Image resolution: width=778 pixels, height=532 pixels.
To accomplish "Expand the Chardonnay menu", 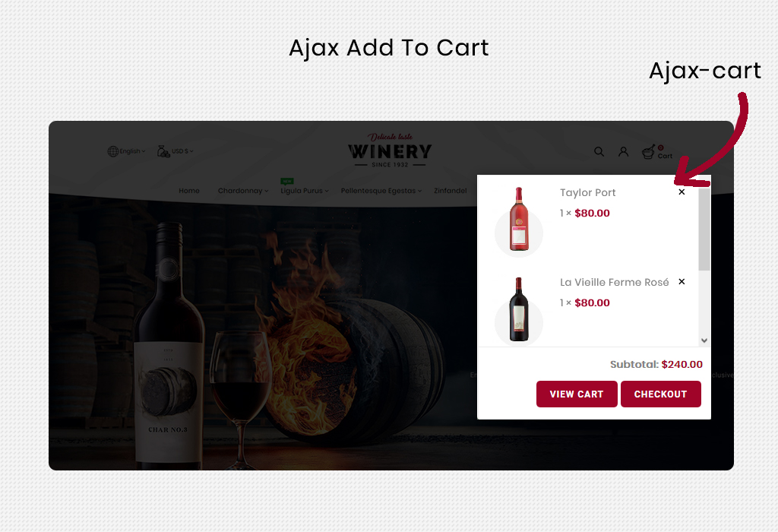I will point(242,191).
